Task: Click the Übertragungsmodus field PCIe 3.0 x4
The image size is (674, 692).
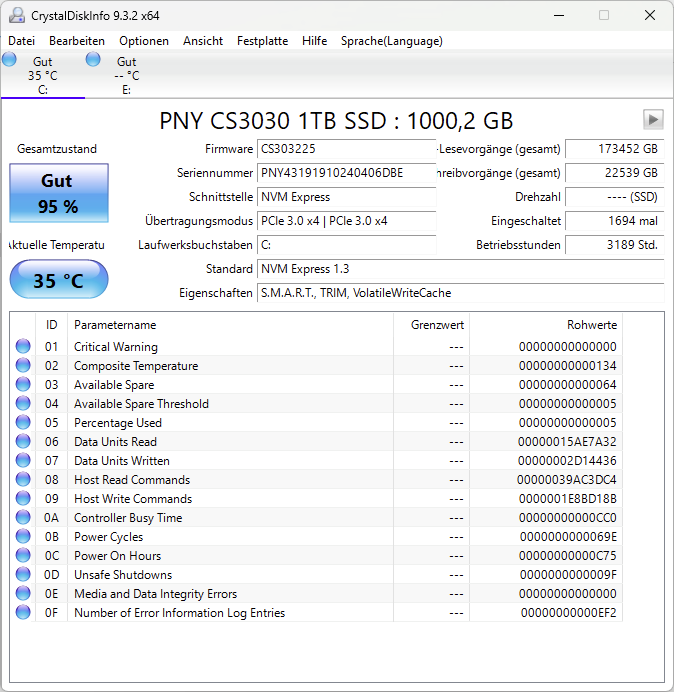Action: coord(346,221)
